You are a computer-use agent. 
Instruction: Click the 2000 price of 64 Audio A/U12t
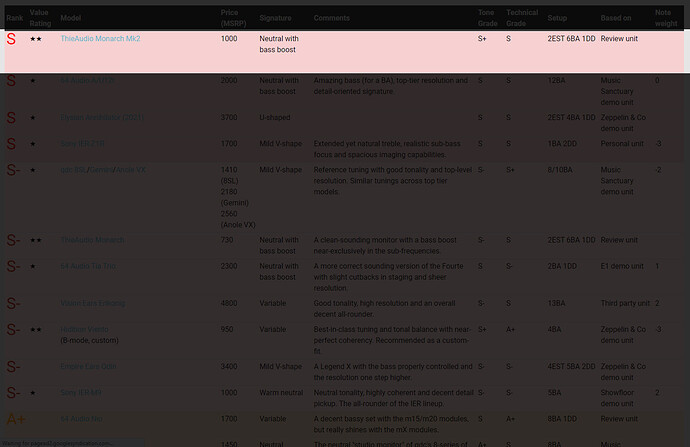(229, 81)
